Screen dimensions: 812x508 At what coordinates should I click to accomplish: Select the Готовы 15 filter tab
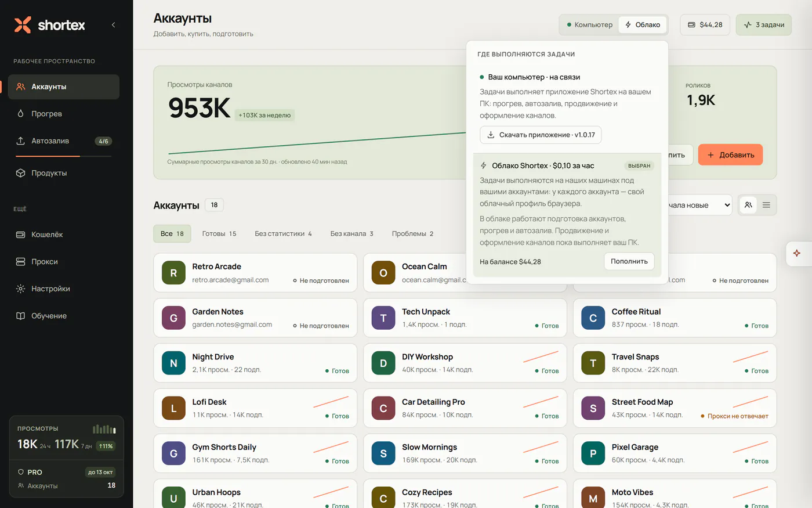[x=219, y=233]
